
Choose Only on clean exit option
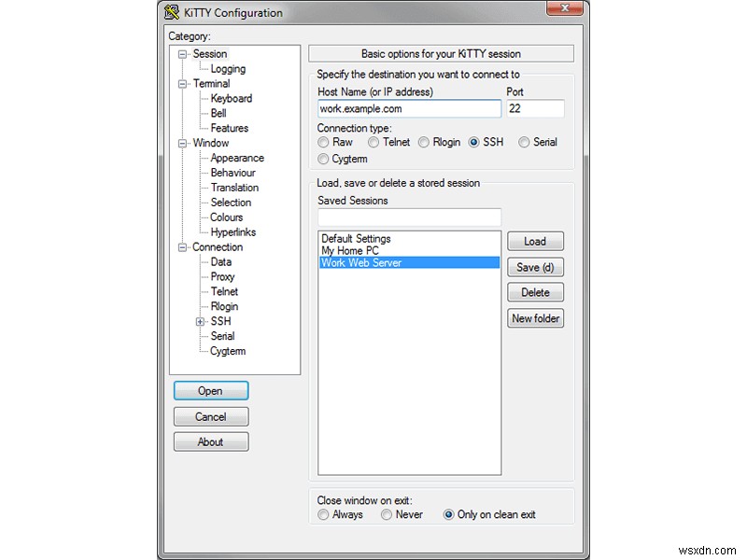(448, 515)
